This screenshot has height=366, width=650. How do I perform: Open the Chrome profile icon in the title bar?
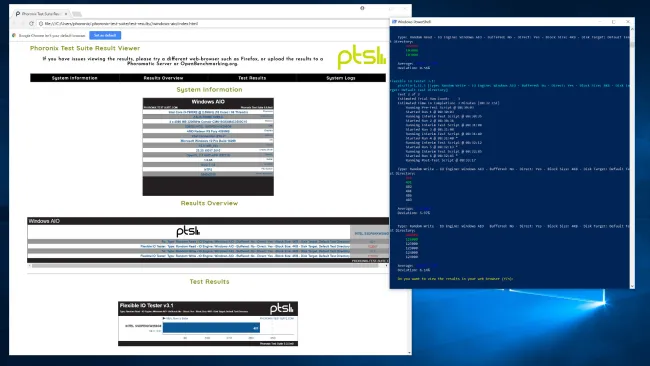point(362,8)
